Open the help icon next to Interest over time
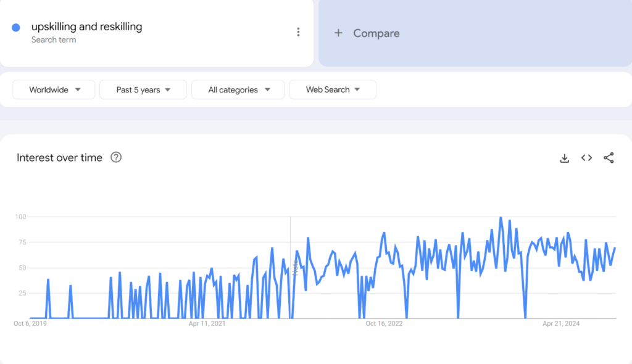 coord(116,157)
